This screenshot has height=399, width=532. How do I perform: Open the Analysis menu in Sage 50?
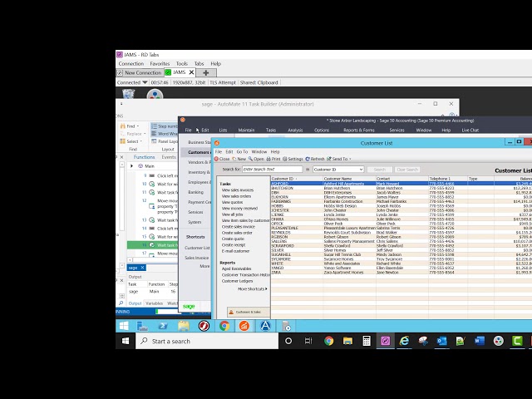pos(295,130)
